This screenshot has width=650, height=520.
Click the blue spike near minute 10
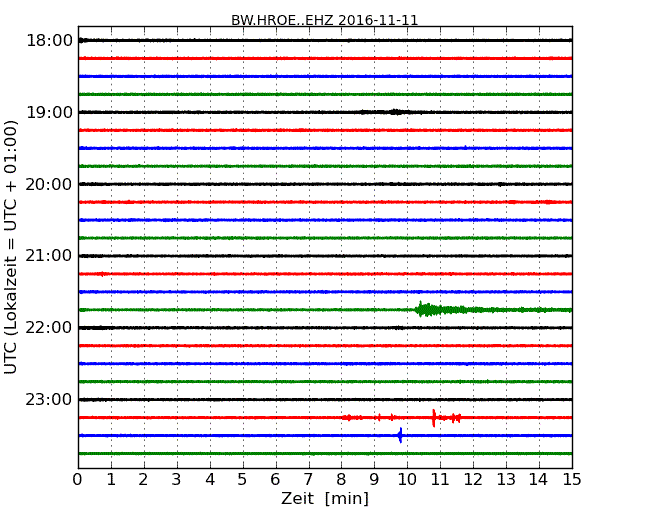click(400, 435)
